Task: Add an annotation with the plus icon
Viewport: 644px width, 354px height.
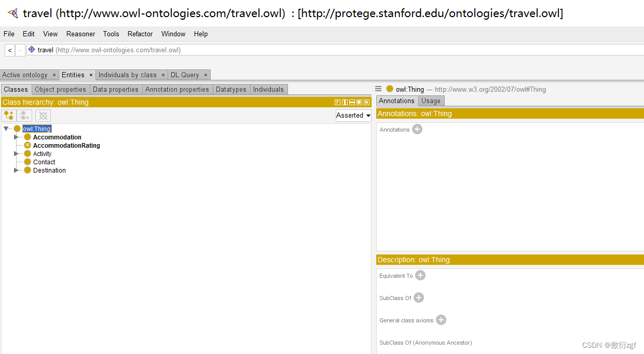Action: tap(417, 129)
